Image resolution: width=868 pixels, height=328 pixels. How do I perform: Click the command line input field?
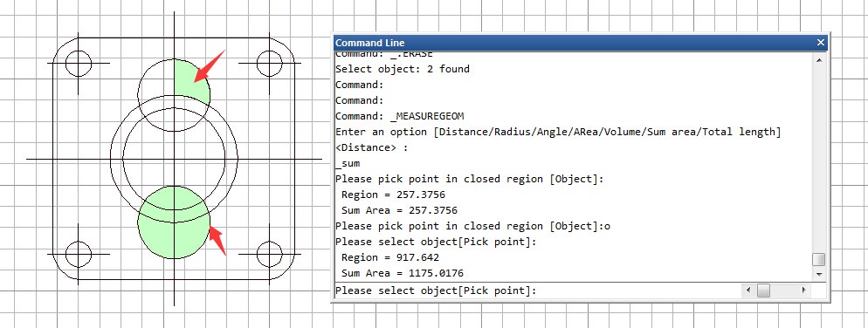pos(537,290)
